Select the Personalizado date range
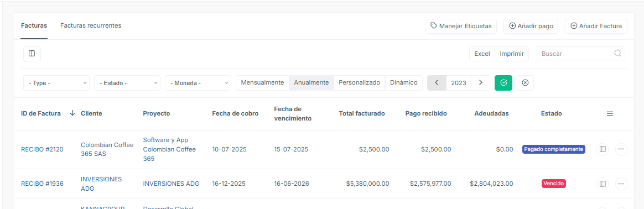The width and height of the screenshot is (644, 209). [360, 82]
